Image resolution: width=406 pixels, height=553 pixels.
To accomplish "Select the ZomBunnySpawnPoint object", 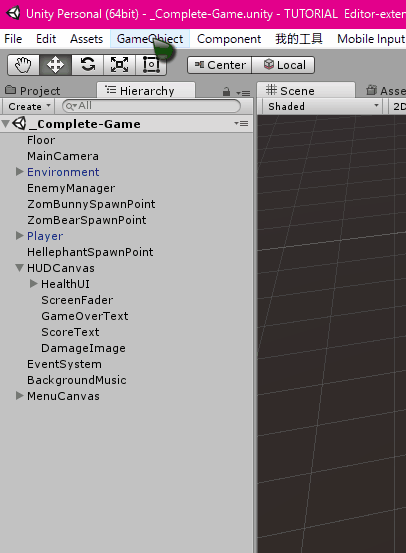I will pyautogui.click(x=91, y=204).
